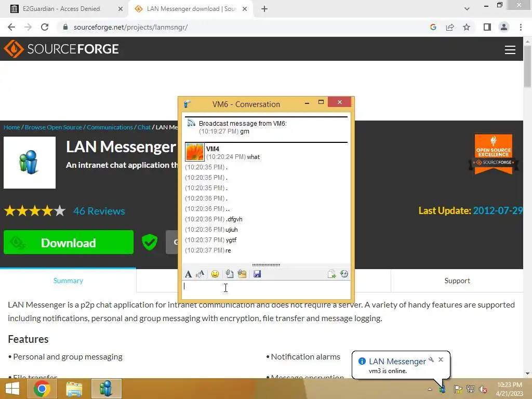Open the smiley emoticon picker
Screen dimensions: 532x399
(215, 274)
